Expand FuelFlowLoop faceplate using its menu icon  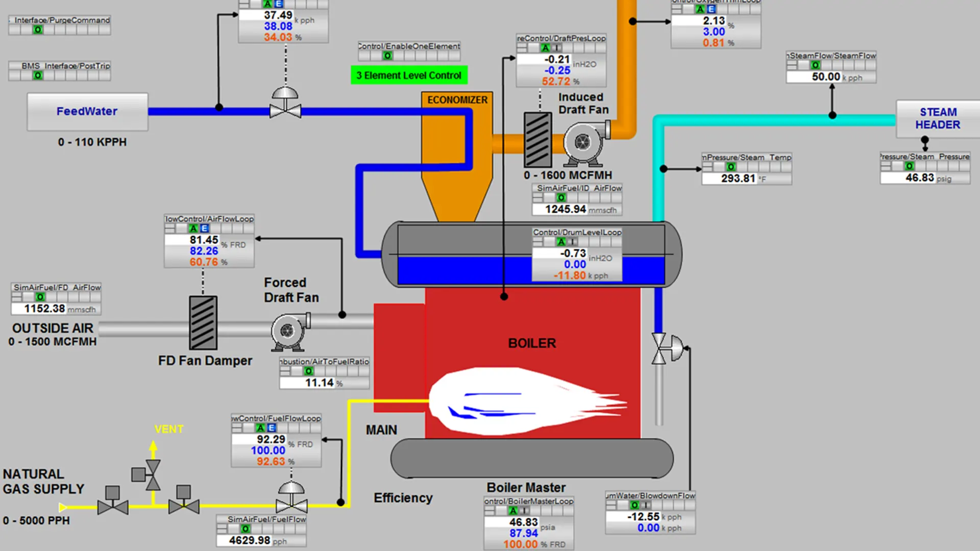coord(237,428)
